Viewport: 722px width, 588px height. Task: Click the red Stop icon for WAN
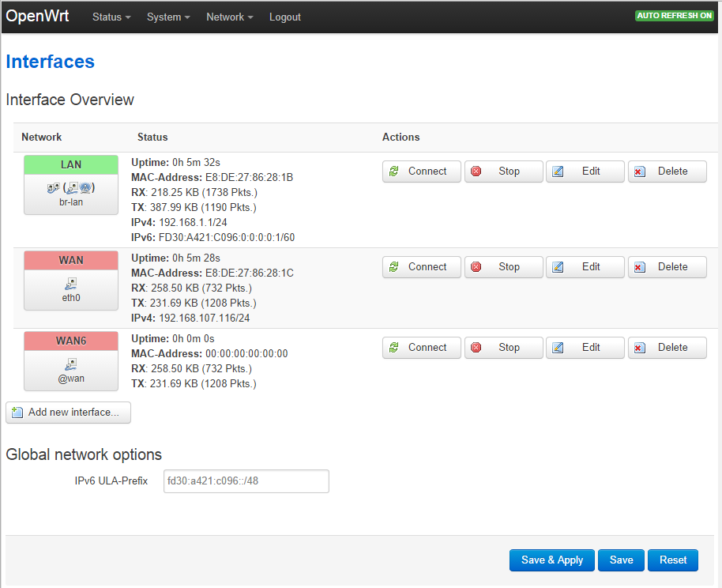(476, 267)
